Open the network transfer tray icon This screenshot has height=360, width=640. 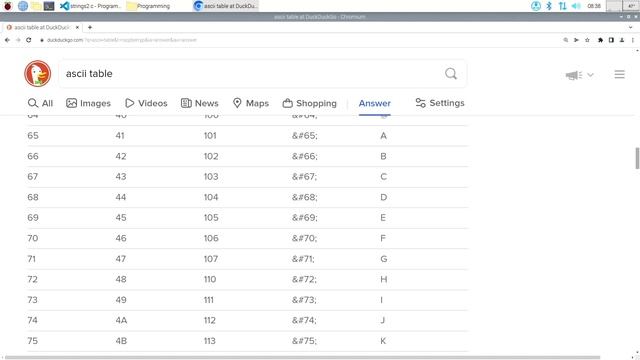tap(562, 6)
